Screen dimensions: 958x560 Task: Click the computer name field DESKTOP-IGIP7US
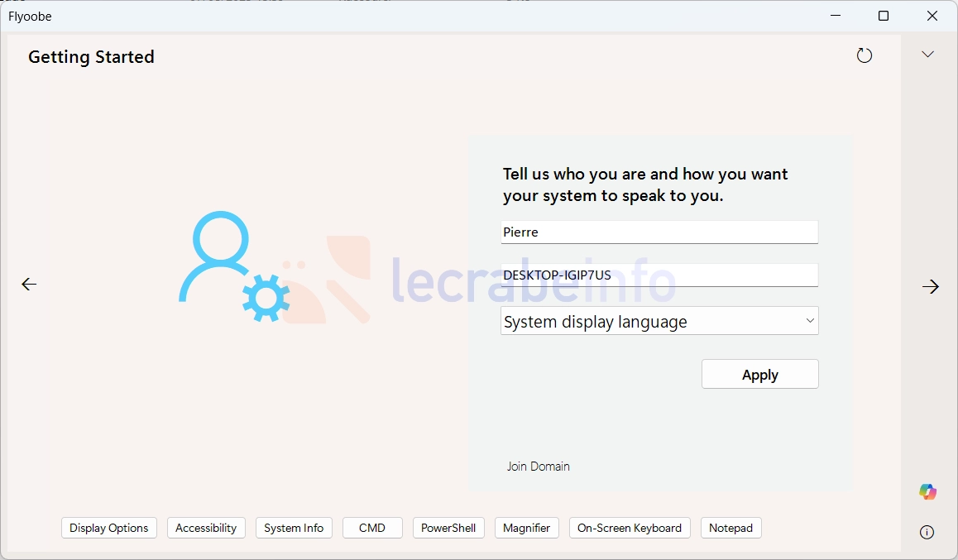coord(659,275)
